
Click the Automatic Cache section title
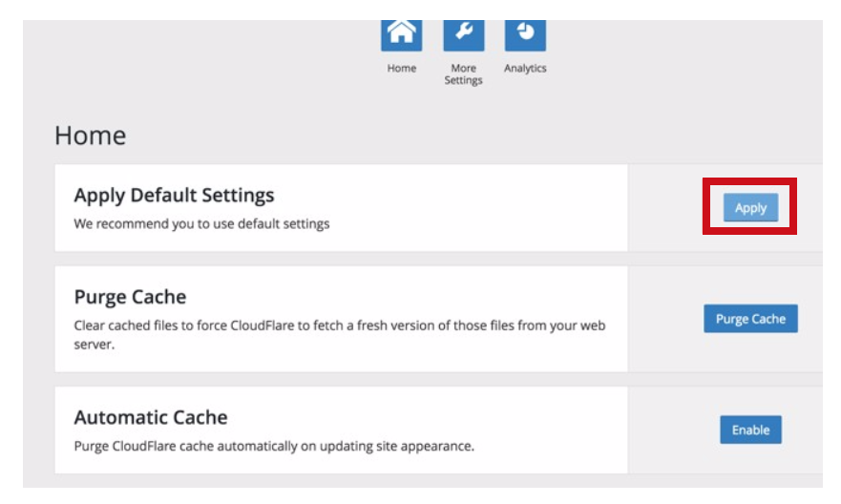click(151, 417)
